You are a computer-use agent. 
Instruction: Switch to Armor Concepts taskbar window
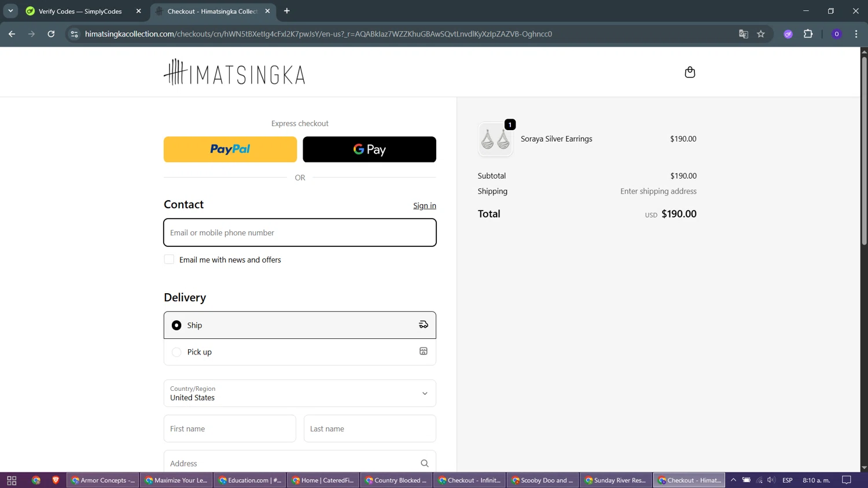tap(102, 480)
